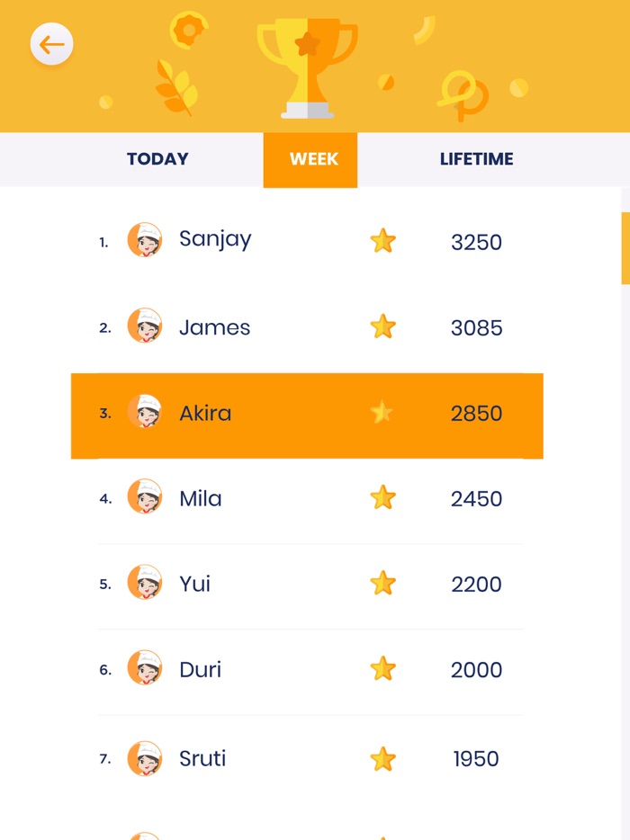Tap the star beside Mila's score
630x840 pixels.
point(383,497)
